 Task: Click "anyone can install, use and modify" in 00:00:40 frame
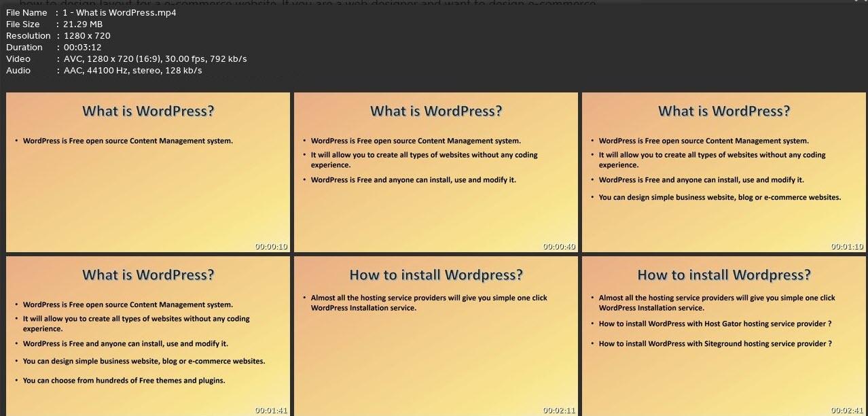point(413,180)
